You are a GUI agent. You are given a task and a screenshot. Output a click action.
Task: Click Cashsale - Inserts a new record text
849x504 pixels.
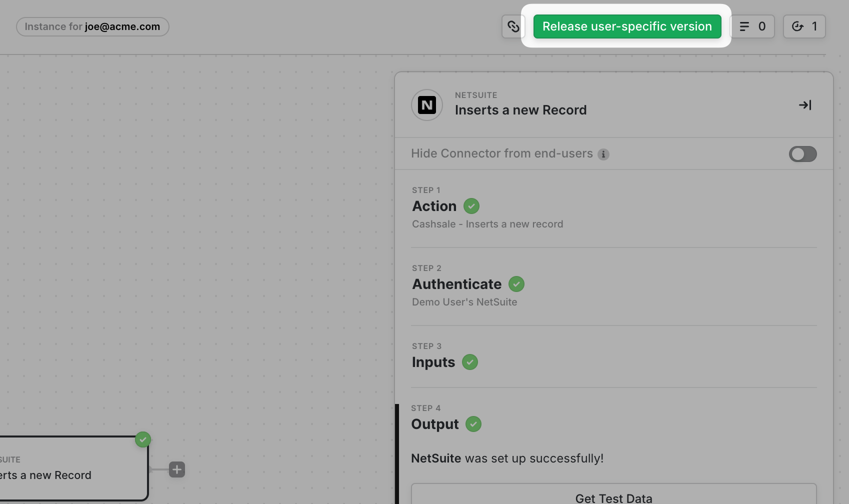[x=487, y=224]
